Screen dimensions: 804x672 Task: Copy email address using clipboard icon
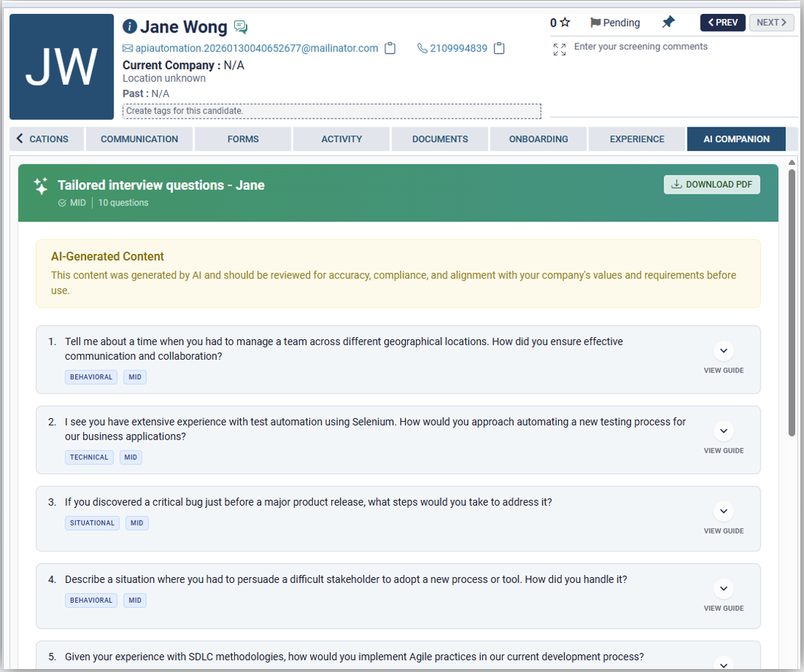[x=390, y=49]
